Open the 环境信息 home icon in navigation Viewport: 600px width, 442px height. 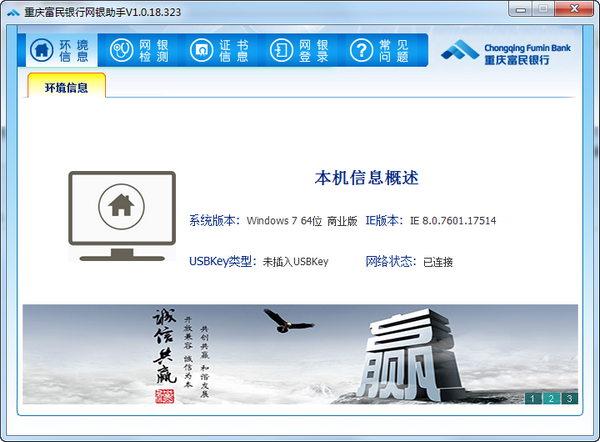click(x=41, y=50)
